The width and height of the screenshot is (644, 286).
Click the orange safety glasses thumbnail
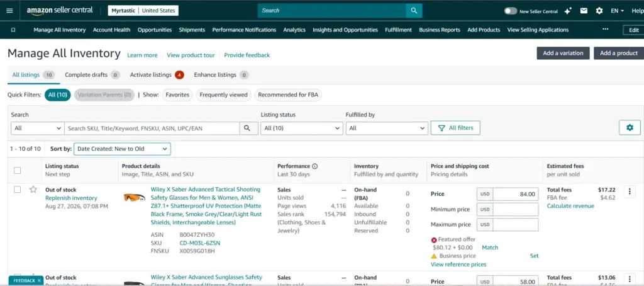coord(135,198)
